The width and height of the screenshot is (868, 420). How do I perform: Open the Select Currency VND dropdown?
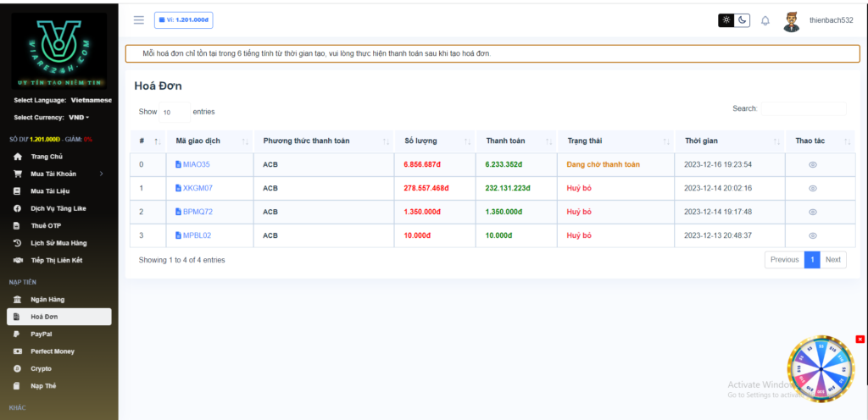[78, 117]
